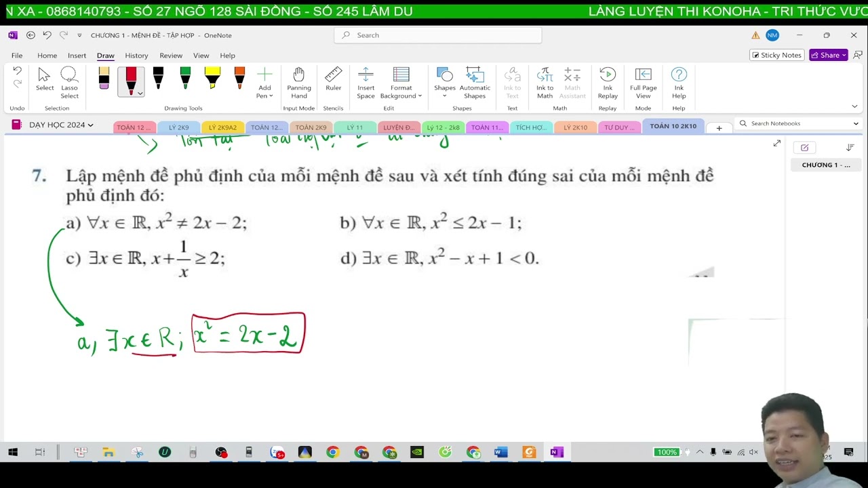Open Search Notebooks scope dropdown
The image size is (868, 488).
856,124
